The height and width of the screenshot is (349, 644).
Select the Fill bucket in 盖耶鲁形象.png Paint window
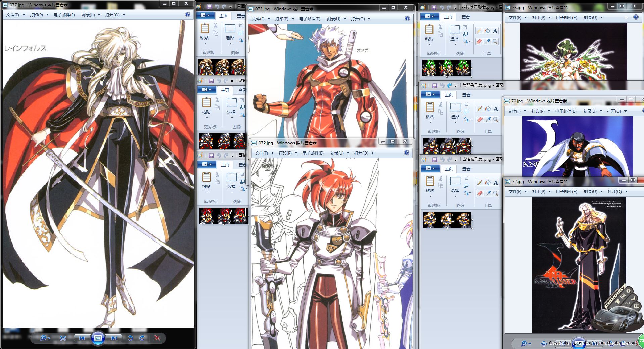tap(488, 109)
